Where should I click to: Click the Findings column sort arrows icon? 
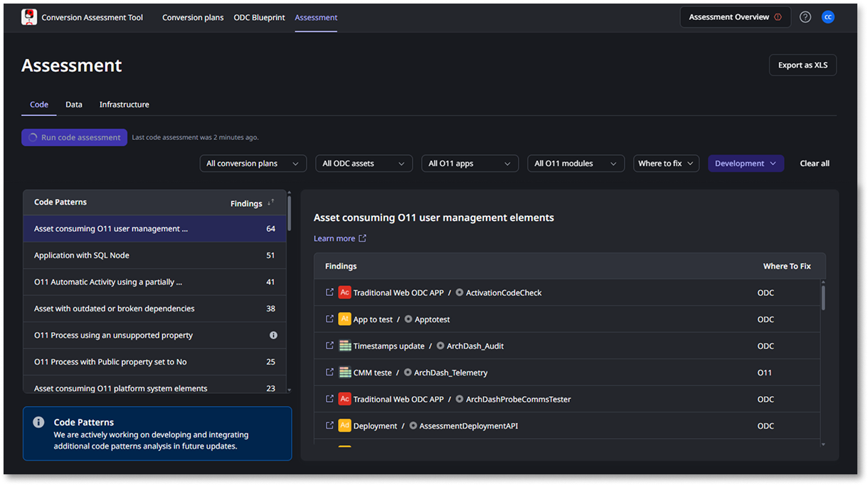pyautogui.click(x=270, y=203)
